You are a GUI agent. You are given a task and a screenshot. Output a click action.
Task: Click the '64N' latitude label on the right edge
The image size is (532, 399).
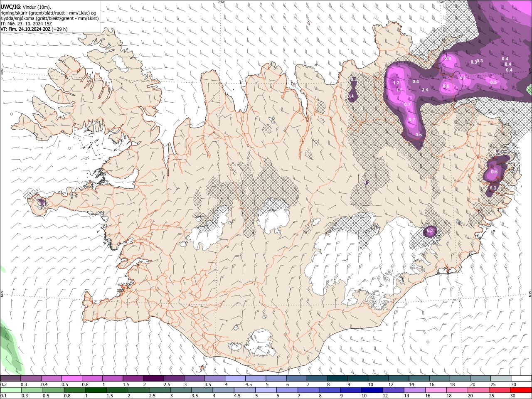pos(530,293)
